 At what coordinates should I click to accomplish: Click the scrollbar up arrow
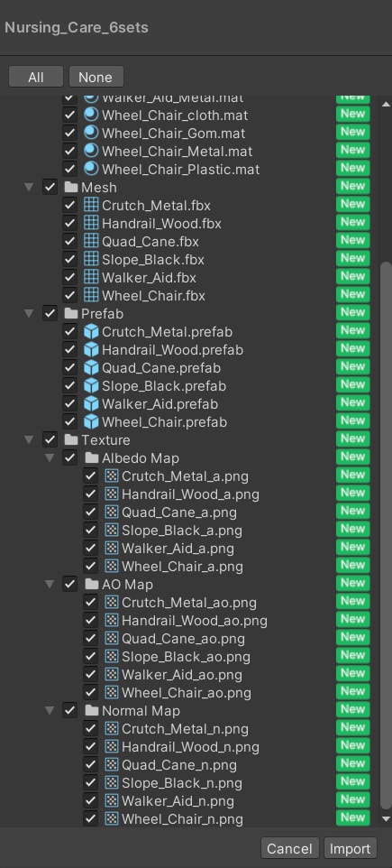[386, 104]
